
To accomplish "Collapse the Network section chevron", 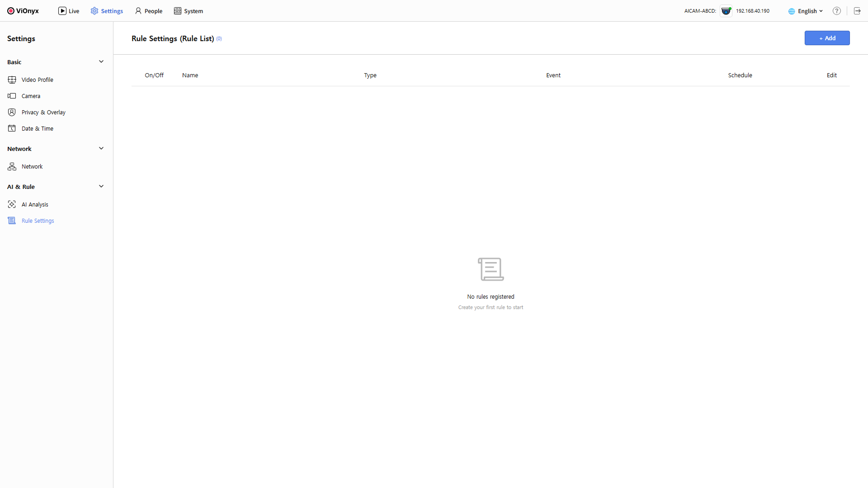I will click(101, 149).
